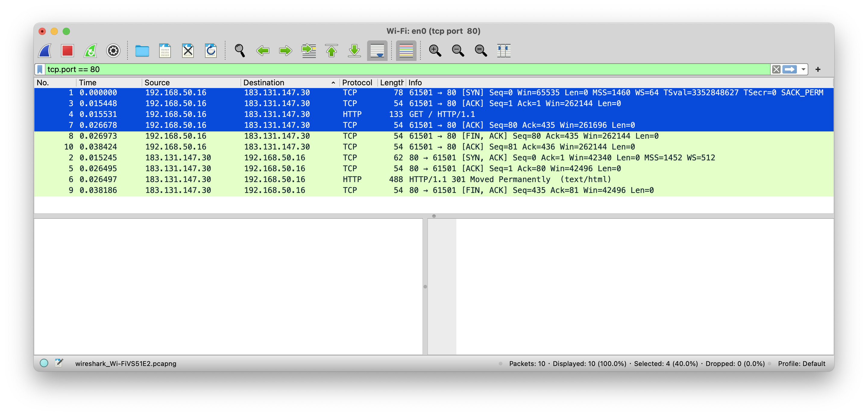Open filter bookmarks menu

(x=40, y=69)
